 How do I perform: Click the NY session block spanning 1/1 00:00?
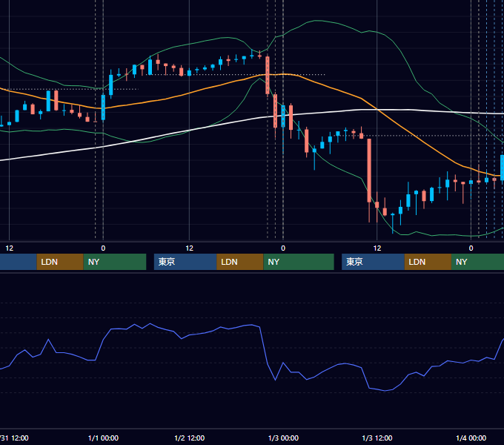point(115,262)
